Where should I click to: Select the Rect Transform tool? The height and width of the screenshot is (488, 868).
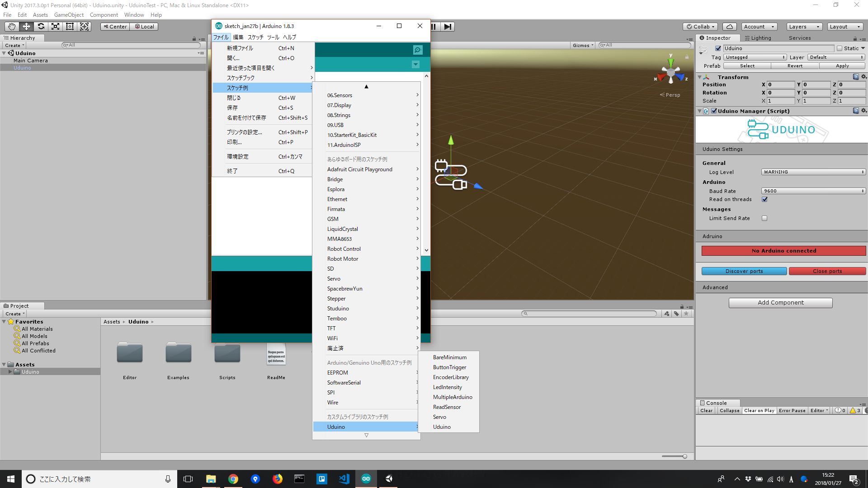tap(70, 26)
